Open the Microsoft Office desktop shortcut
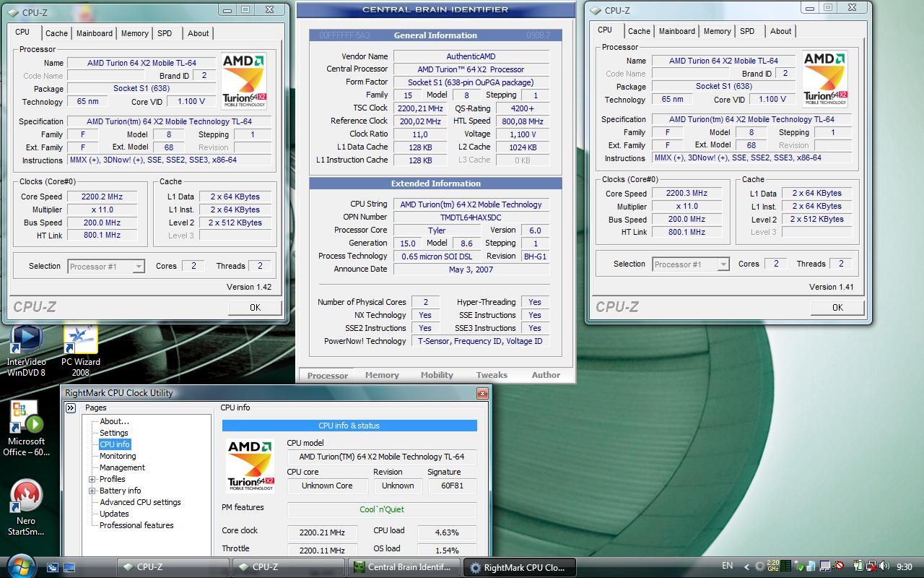Image resolution: width=924 pixels, height=578 pixels. [26, 428]
